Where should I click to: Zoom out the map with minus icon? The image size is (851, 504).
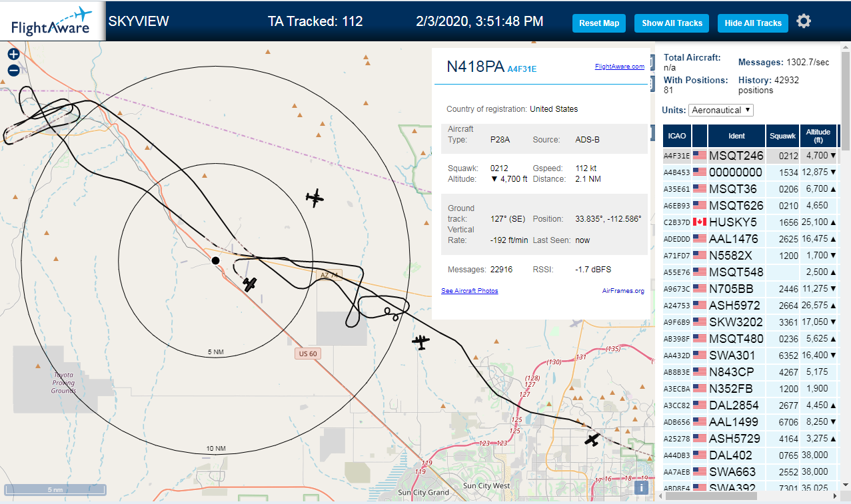(13, 71)
